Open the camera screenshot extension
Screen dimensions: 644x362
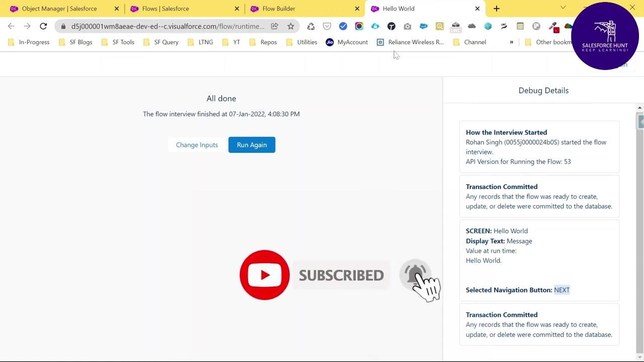[408, 26]
